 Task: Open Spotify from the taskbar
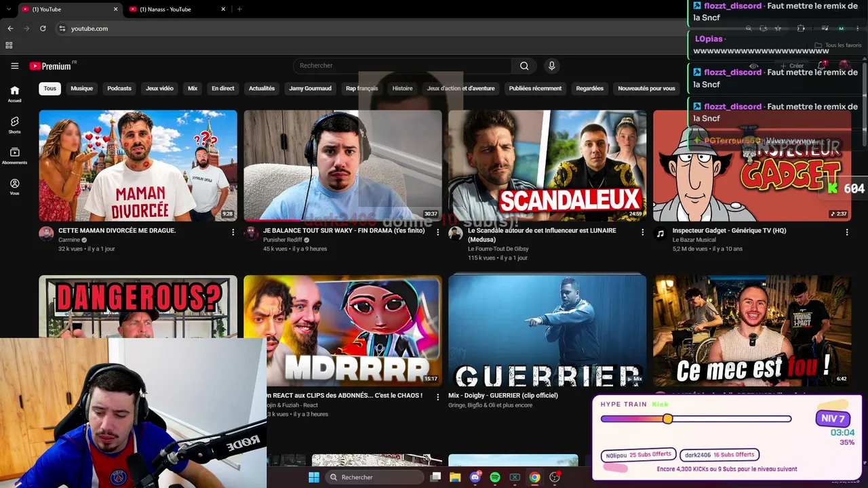pyautogui.click(x=495, y=477)
